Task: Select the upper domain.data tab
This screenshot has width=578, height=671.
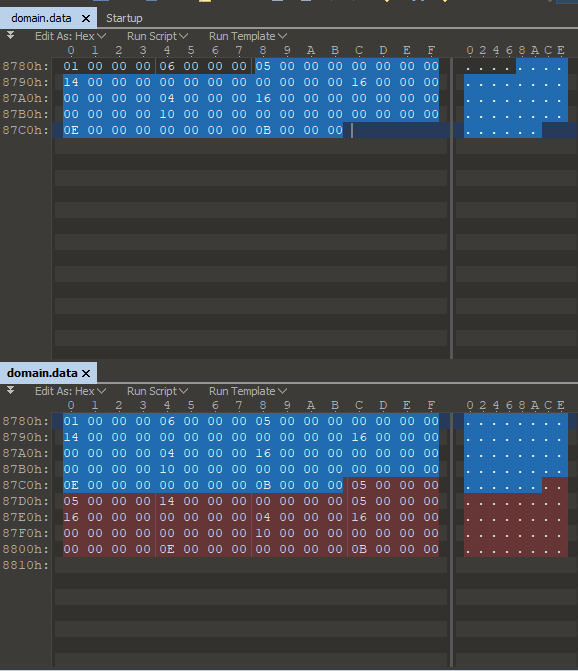Action: 41,18
